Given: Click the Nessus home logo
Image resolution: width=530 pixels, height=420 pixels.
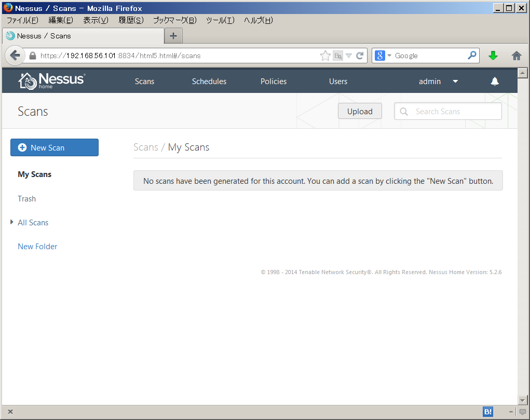Looking at the screenshot, I should pyautogui.click(x=52, y=81).
